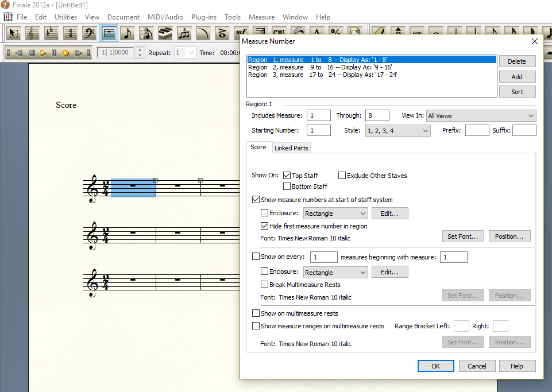Pick the Clef tool with bass clef
Viewport: 552px width, 392px height.
89,33
